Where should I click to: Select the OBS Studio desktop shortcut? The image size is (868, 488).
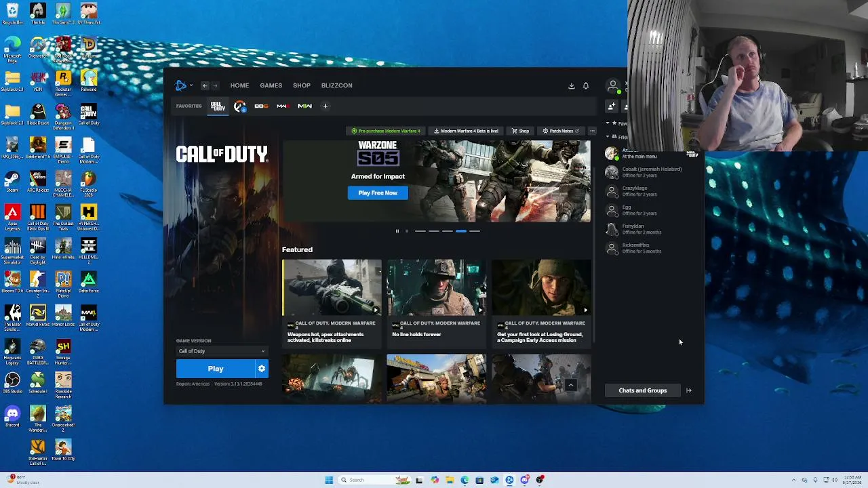[12, 382]
